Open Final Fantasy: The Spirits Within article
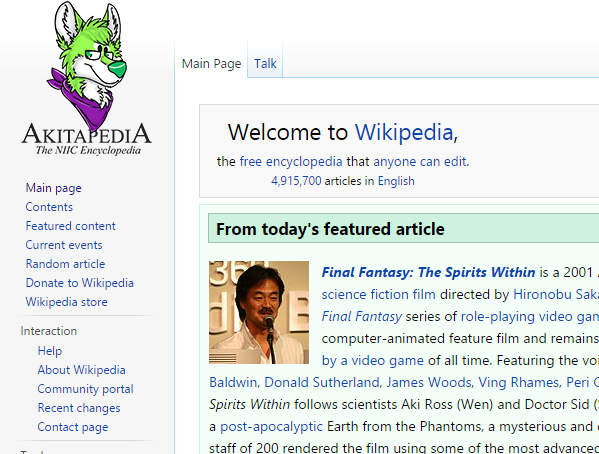The image size is (599, 454). (428, 272)
